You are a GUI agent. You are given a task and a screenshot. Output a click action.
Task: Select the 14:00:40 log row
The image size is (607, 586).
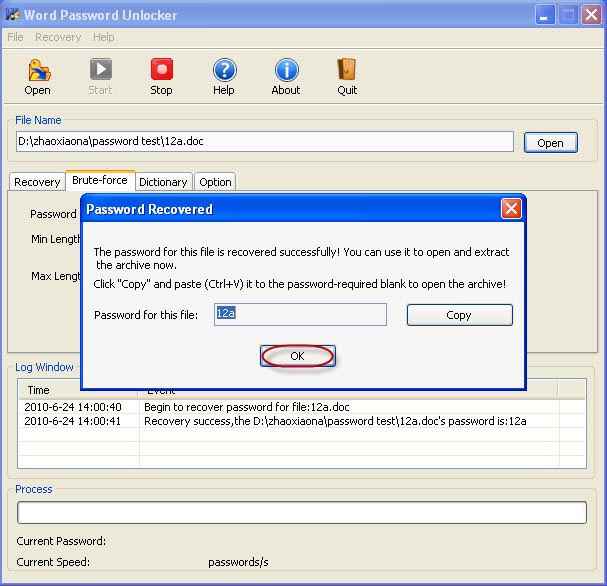click(302, 407)
